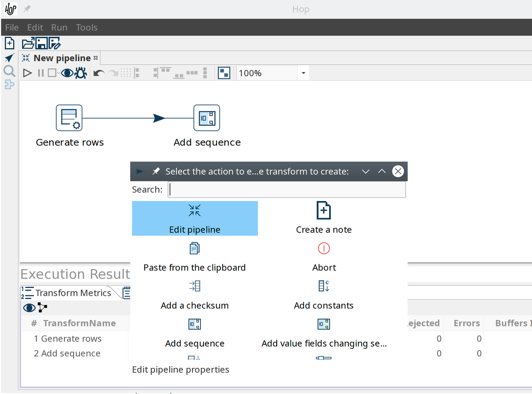Click the Save As icon with pencil
Viewport: 532px width, 394px height.
[55, 43]
